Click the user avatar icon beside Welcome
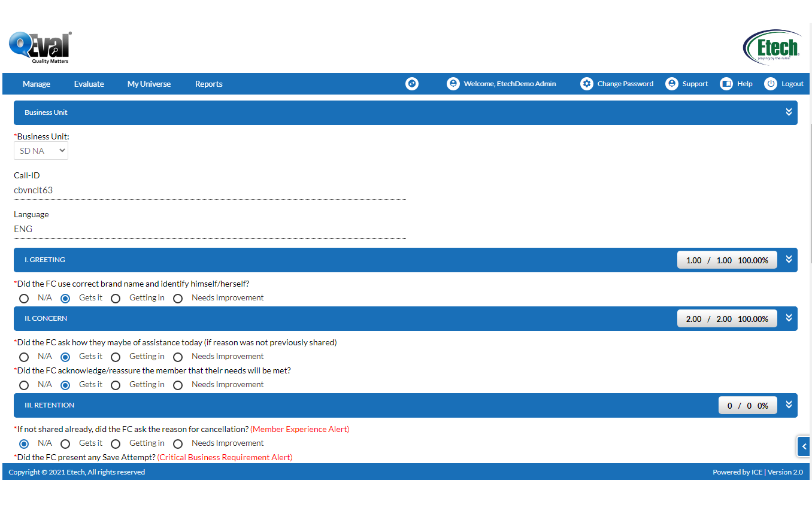Screen dimensions: 812x523 tap(453, 84)
